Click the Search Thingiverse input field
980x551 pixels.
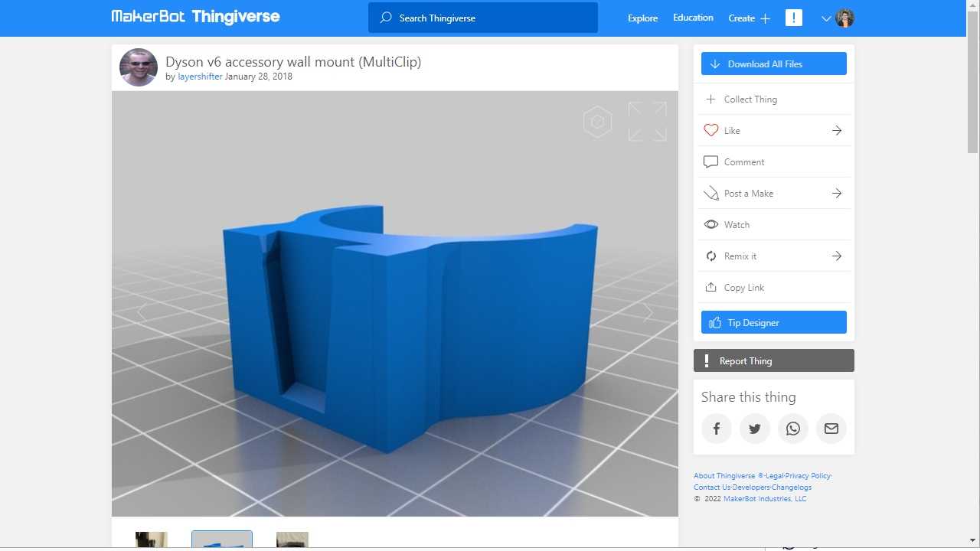click(x=490, y=18)
